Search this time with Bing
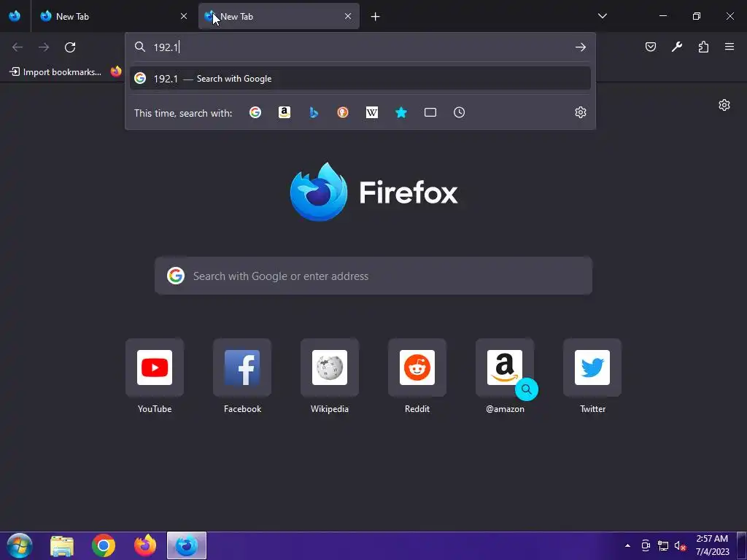 pos(314,112)
